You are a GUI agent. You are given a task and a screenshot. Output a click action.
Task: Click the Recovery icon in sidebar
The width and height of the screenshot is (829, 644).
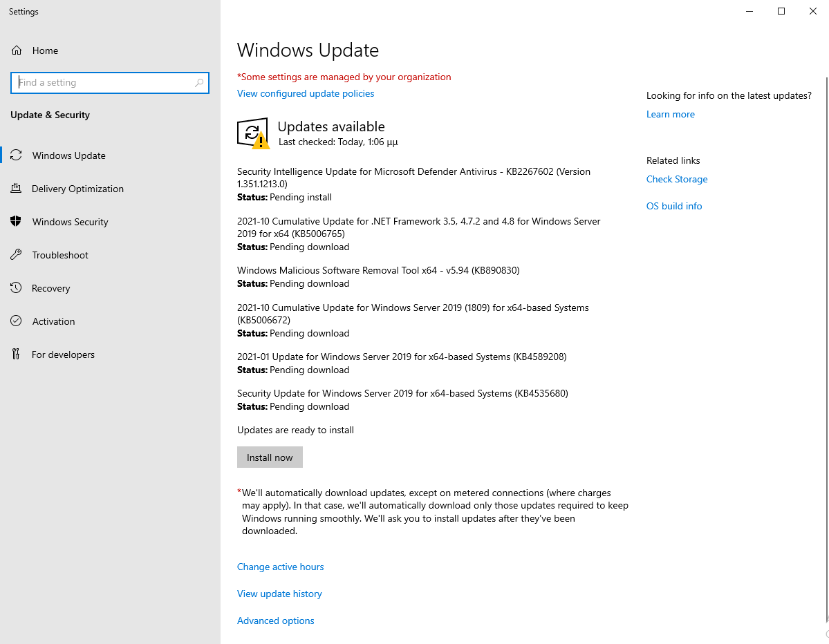17,288
